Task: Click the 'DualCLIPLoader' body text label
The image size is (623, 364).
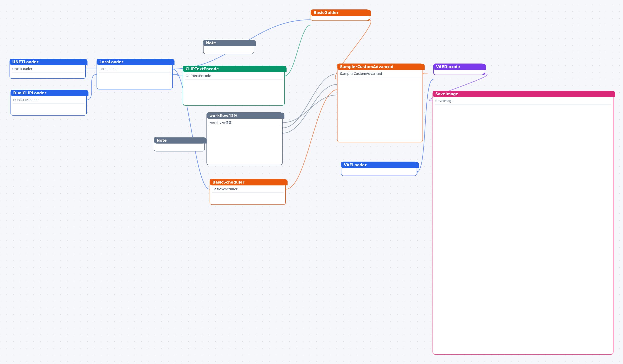Action: click(x=26, y=100)
